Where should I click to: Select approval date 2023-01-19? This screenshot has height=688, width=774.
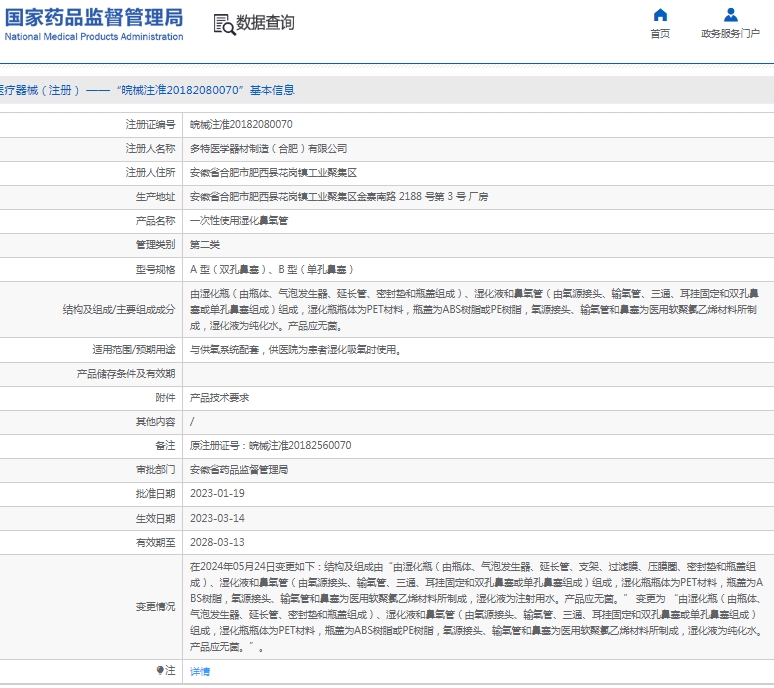[x=217, y=494]
